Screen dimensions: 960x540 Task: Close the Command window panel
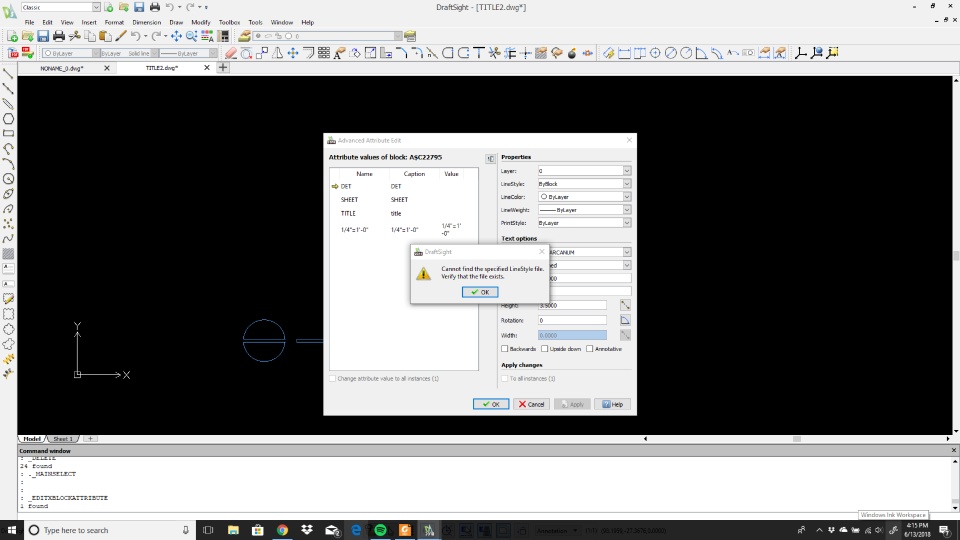click(x=953, y=451)
